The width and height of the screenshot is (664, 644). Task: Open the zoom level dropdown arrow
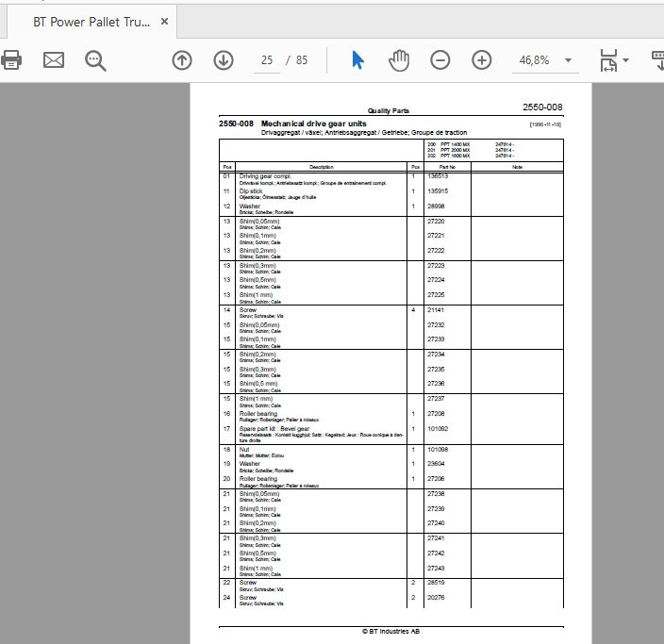click(569, 60)
